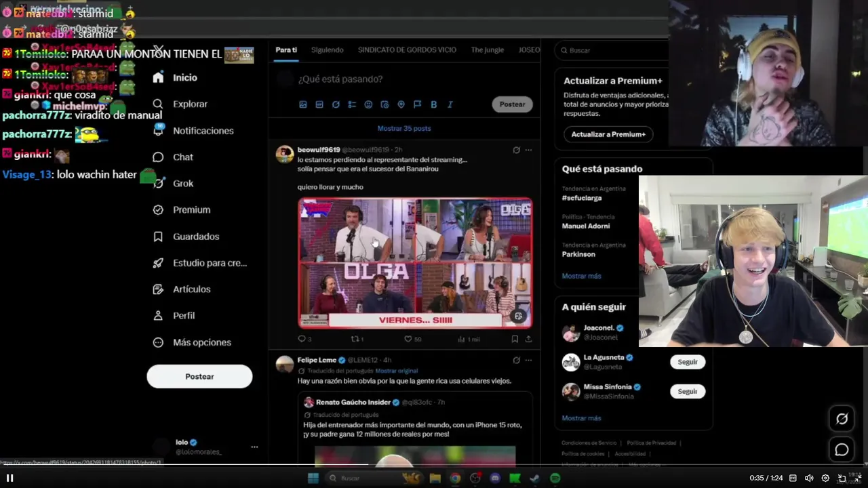Open Felipe Leme post more options

528,360
